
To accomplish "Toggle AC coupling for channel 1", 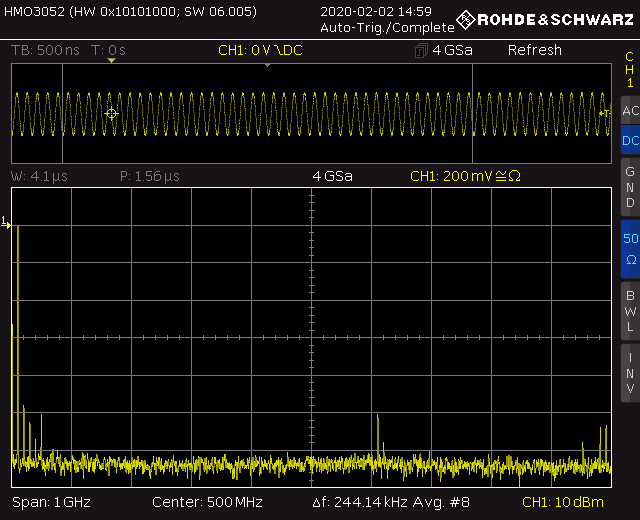I will [x=629, y=110].
